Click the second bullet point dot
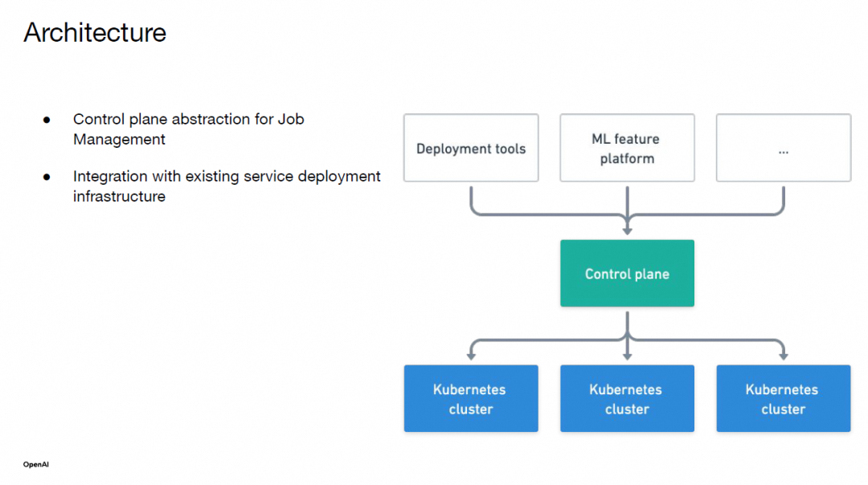 click(47, 177)
